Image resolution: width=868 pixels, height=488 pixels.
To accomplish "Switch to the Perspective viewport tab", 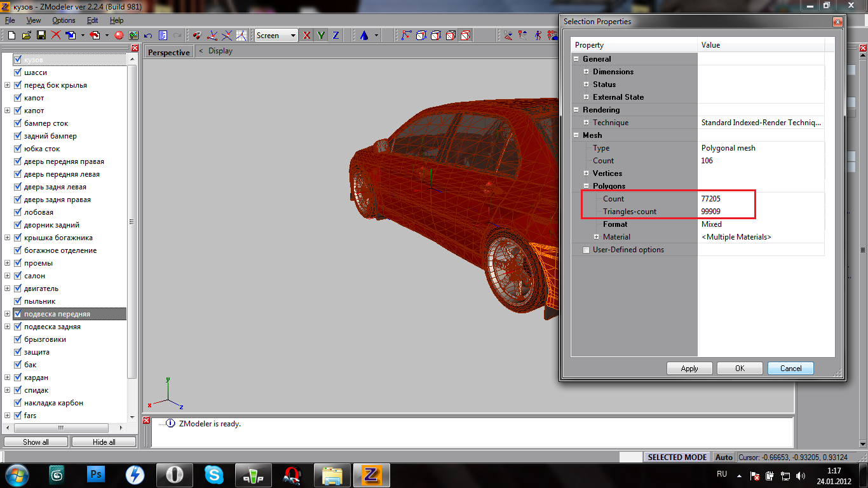I will coord(168,52).
